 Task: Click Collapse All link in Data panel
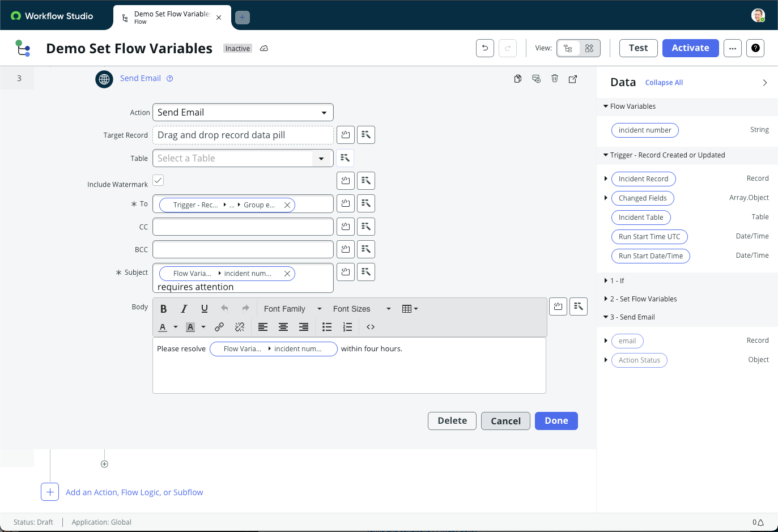[x=664, y=83]
